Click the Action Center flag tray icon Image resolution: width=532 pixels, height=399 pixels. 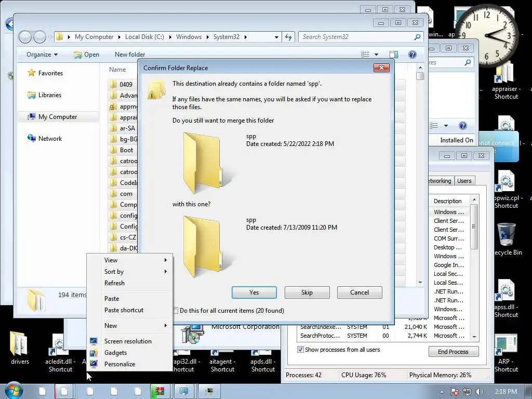click(x=454, y=392)
